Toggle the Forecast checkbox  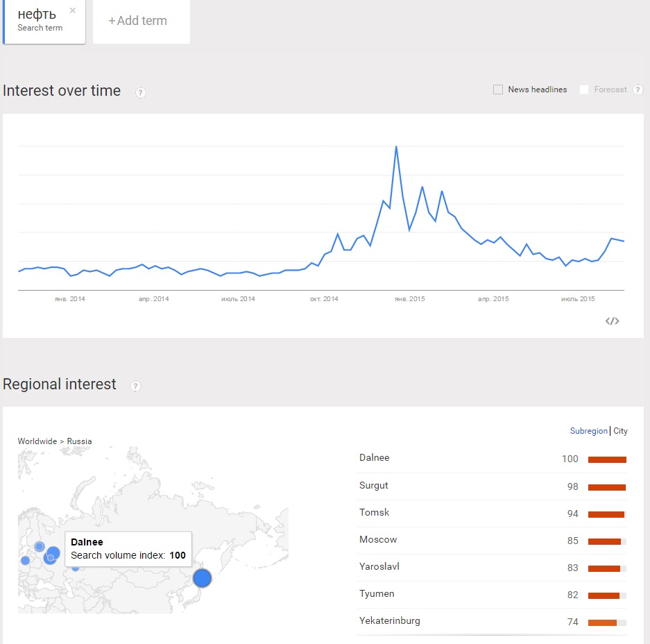click(x=584, y=90)
